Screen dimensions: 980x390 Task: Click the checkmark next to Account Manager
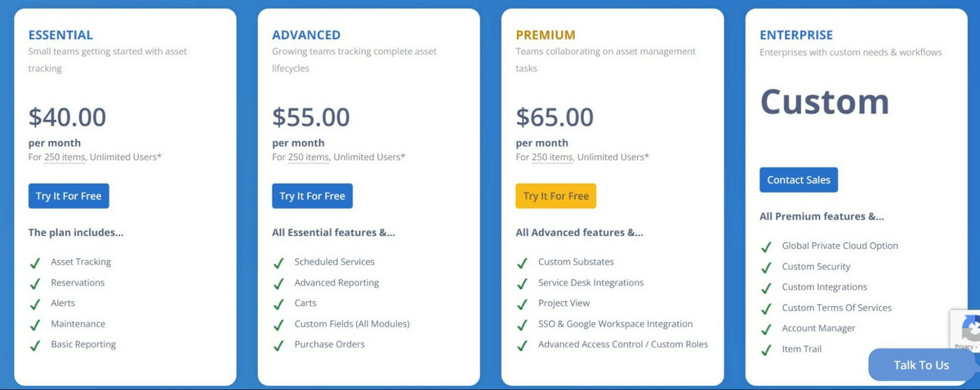point(766,329)
